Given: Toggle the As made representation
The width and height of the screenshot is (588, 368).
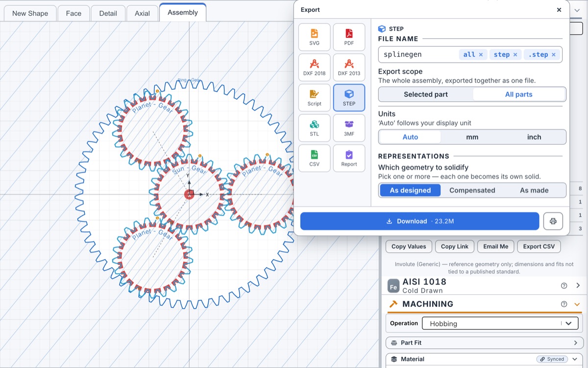Looking at the screenshot, I should tap(534, 190).
